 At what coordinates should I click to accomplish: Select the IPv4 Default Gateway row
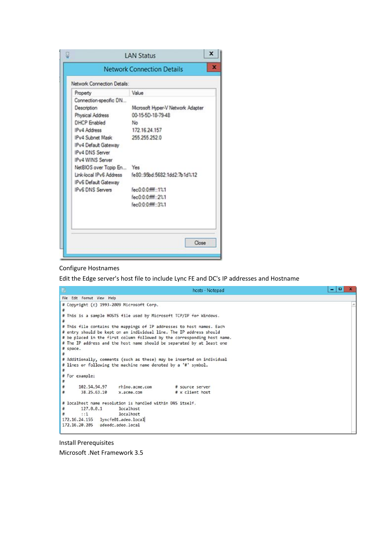tap(143, 145)
